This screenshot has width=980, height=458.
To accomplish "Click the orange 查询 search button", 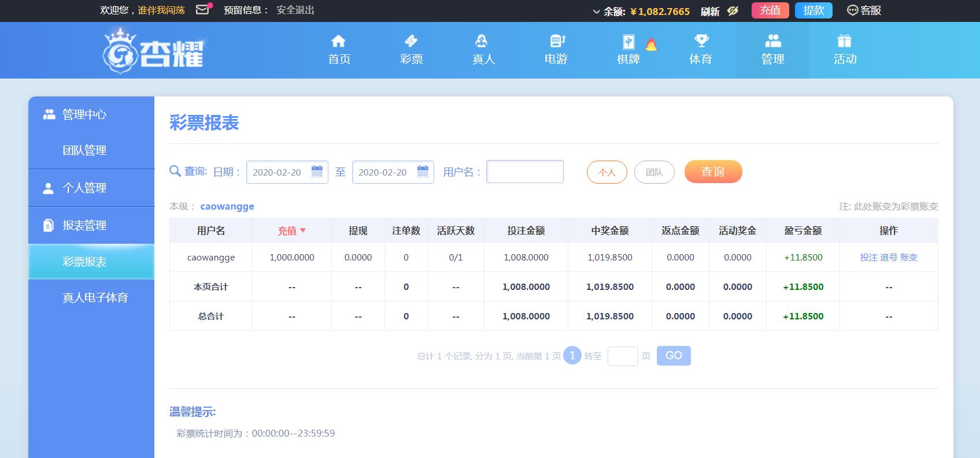I will pos(713,172).
